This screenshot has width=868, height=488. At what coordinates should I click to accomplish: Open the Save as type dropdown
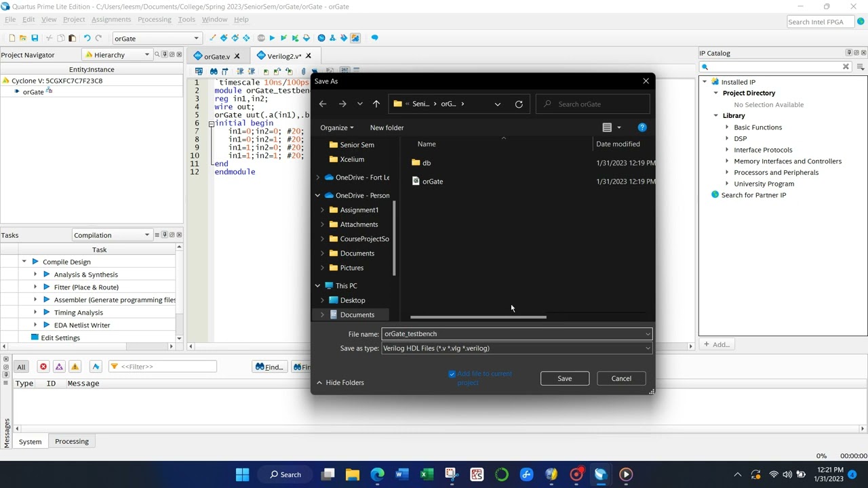[648, 348]
